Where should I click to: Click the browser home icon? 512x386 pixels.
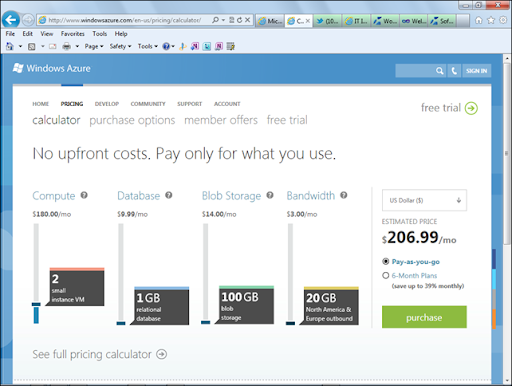tap(479, 20)
